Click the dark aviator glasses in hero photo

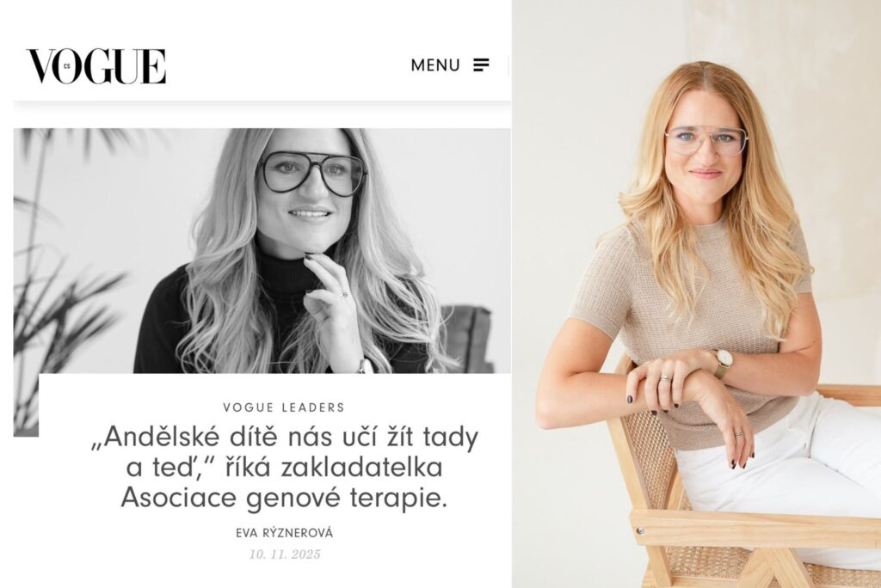coord(312,173)
